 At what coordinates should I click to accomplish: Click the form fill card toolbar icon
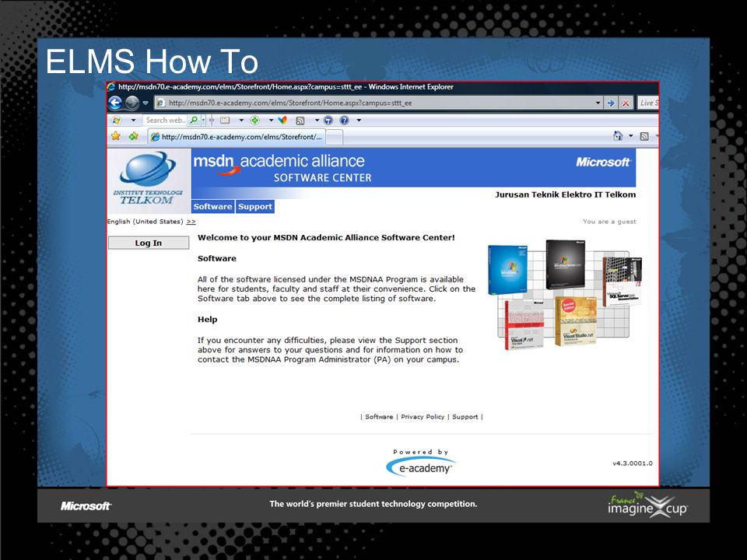(x=225, y=121)
